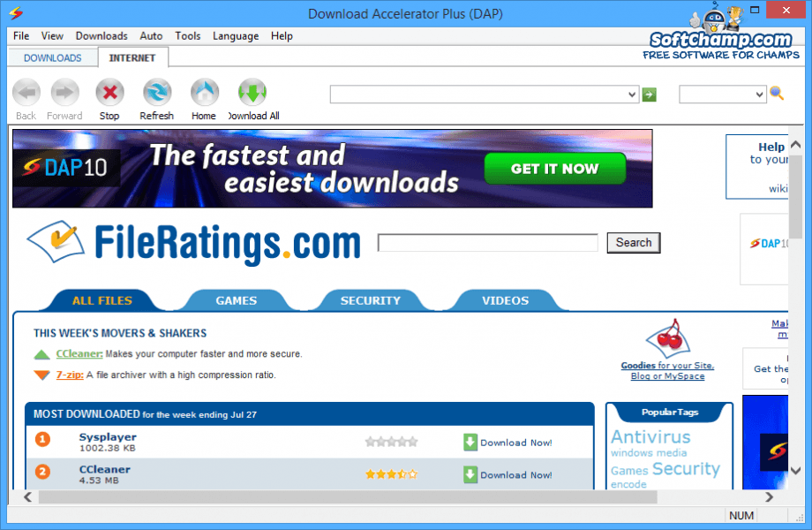Click the green up arrow beside CCleaner
The image size is (812, 530).
click(x=41, y=354)
